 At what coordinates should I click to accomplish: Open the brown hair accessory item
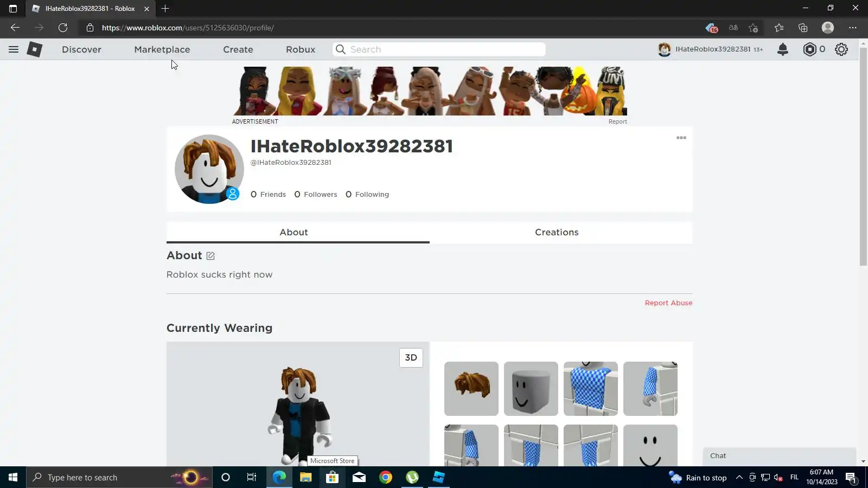tap(471, 389)
